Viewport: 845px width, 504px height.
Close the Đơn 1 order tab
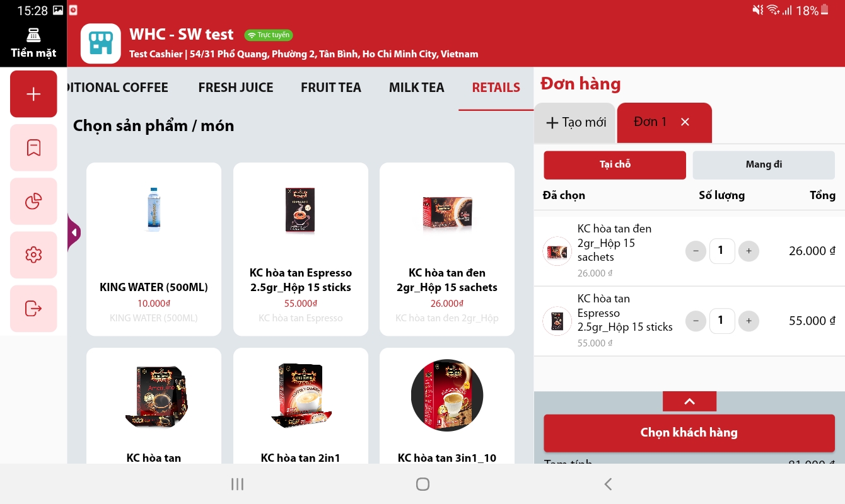point(685,122)
